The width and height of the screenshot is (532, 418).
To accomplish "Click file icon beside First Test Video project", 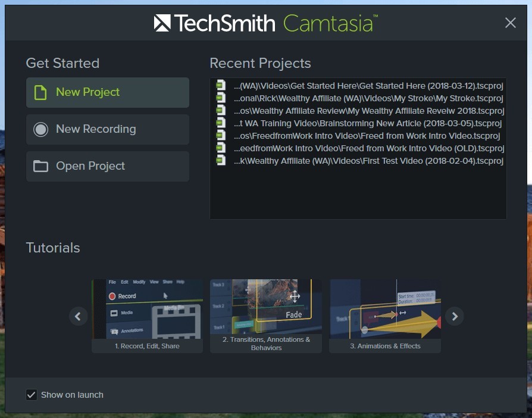I will [221, 160].
